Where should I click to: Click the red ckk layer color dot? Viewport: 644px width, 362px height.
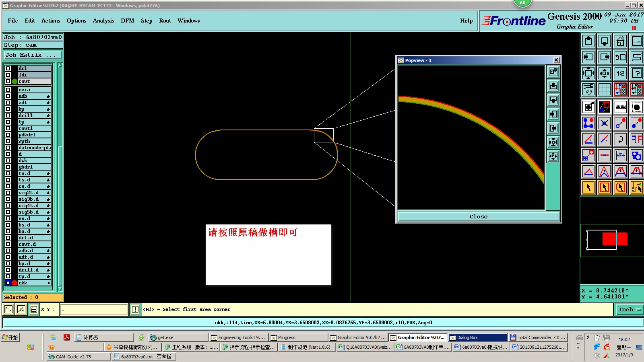15,283
